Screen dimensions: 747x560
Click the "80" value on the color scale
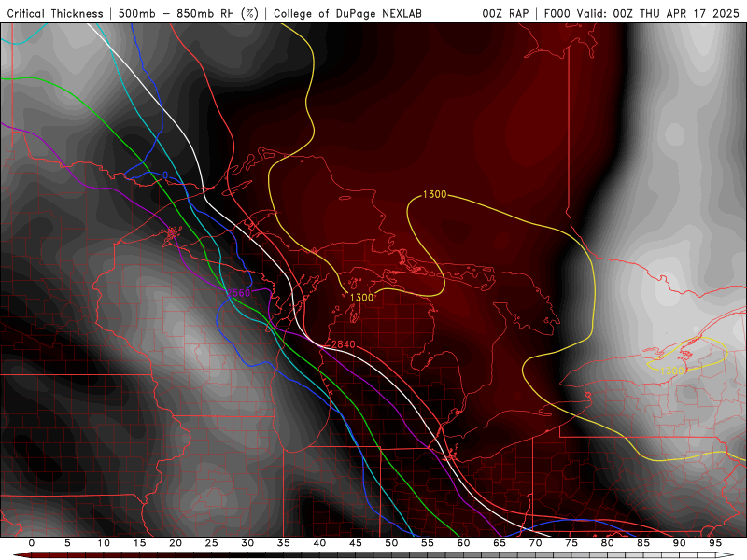pos(607,543)
